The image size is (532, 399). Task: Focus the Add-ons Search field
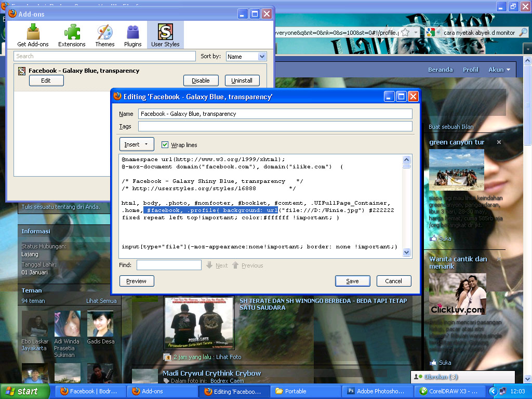point(104,56)
